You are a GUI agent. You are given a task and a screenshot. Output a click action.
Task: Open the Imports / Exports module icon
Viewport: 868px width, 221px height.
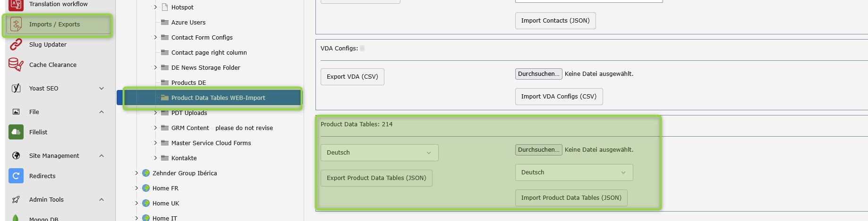(16, 25)
